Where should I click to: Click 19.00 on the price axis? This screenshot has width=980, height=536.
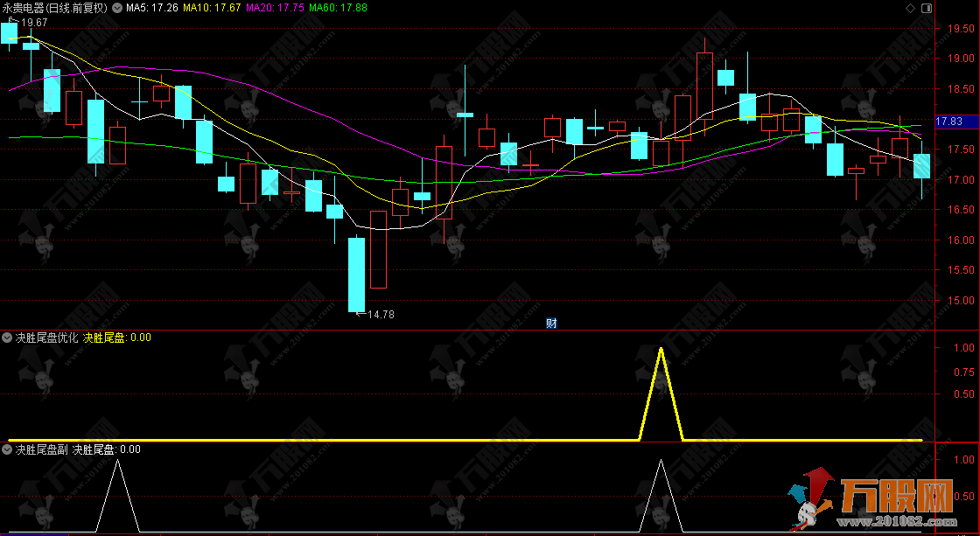[961, 59]
